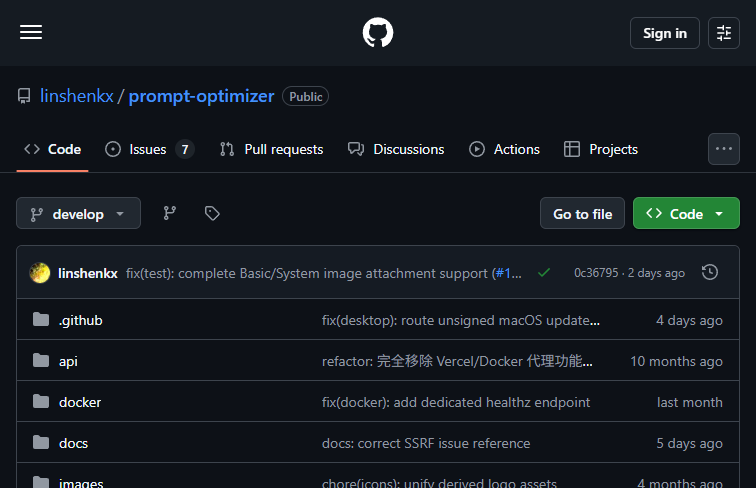Viewport: 756px width, 488px height.
Task: Click the docs row folder icon
Action: (41, 442)
